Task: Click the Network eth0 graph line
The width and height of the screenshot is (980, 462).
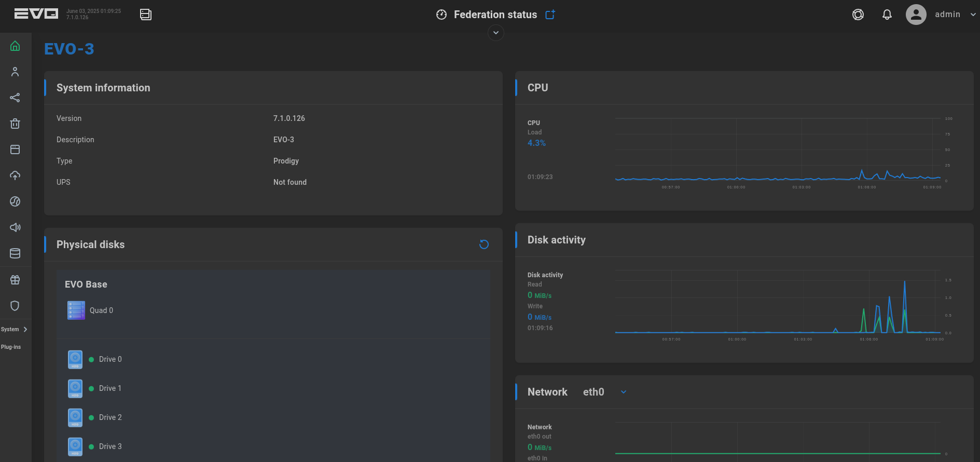Action: pos(778,454)
